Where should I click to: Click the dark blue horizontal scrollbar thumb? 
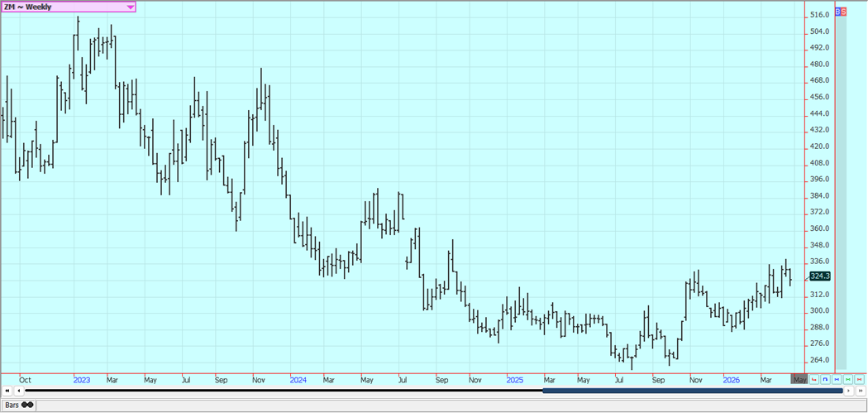coord(693,391)
